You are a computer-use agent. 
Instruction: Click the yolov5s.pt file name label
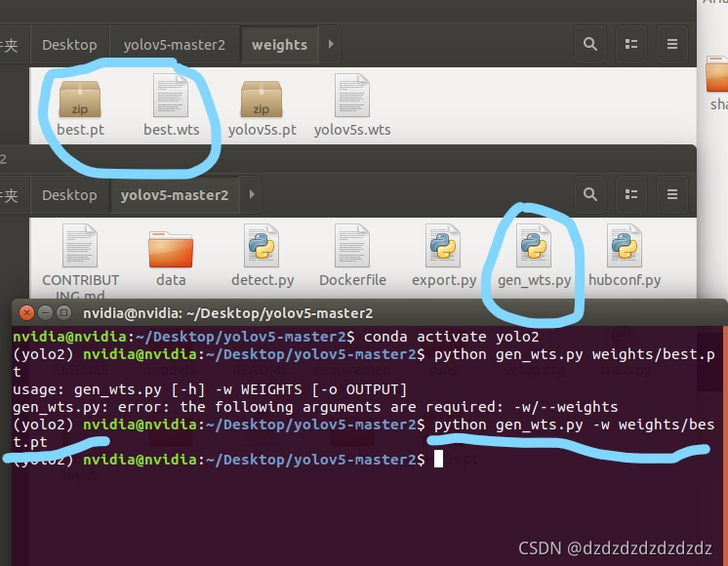(x=262, y=130)
